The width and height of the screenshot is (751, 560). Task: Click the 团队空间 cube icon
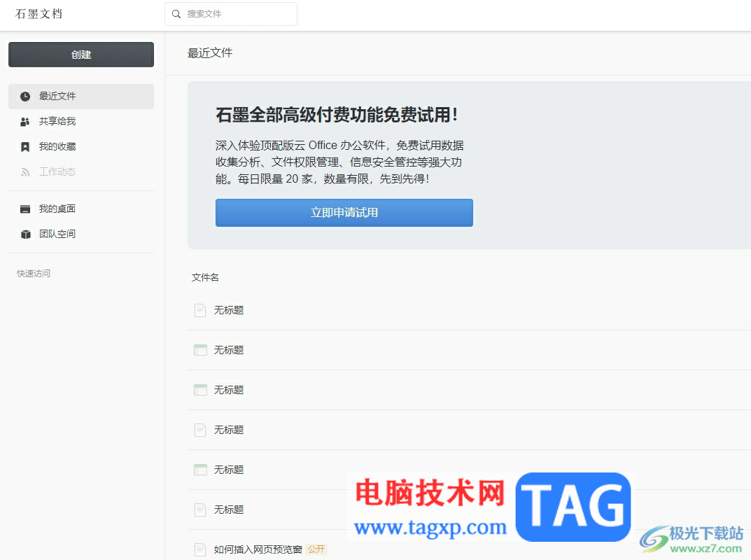tap(25, 234)
